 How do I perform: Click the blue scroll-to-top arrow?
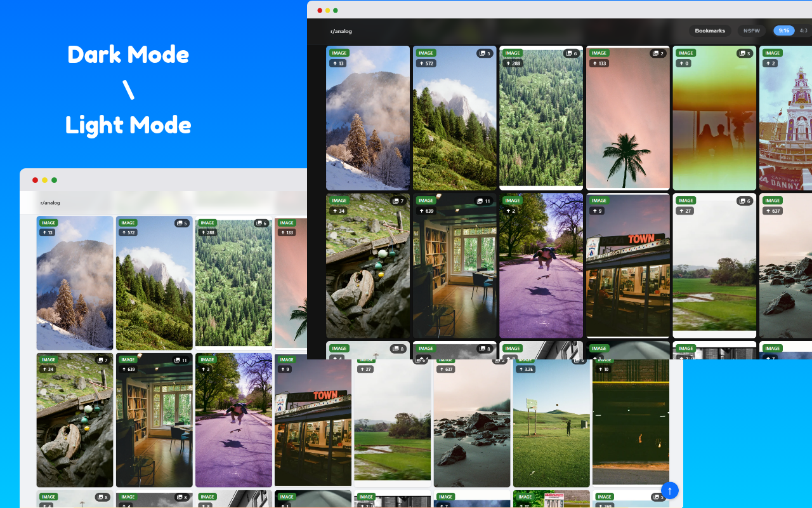670,490
